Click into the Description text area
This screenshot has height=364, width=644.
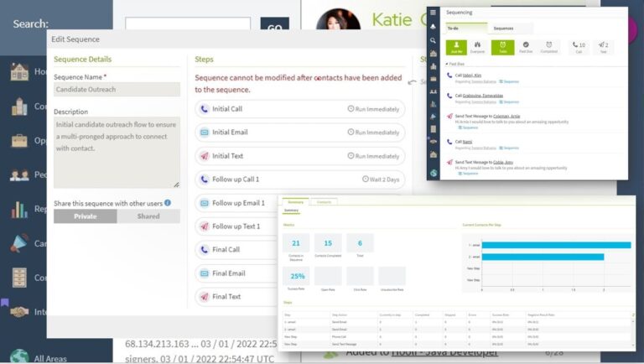117,153
